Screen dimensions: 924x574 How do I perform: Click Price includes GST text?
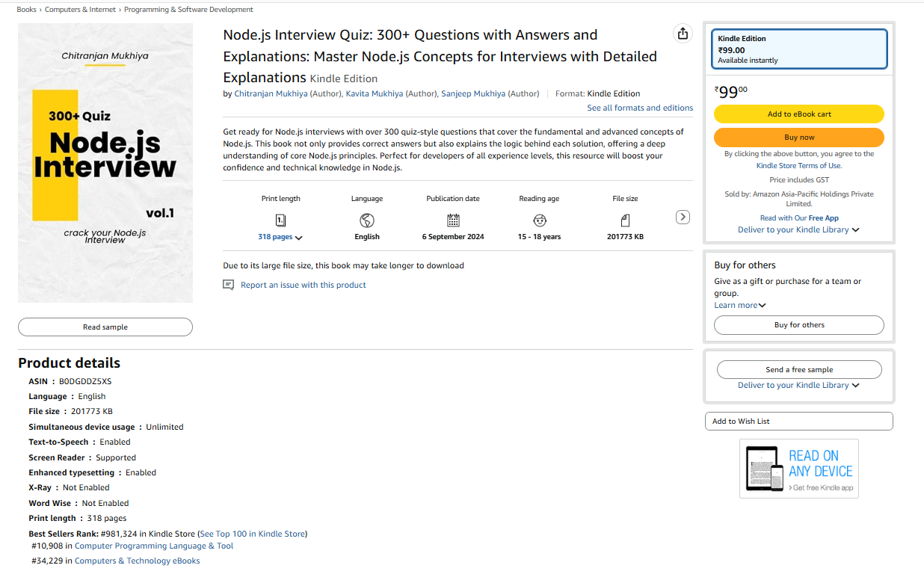[x=799, y=180]
